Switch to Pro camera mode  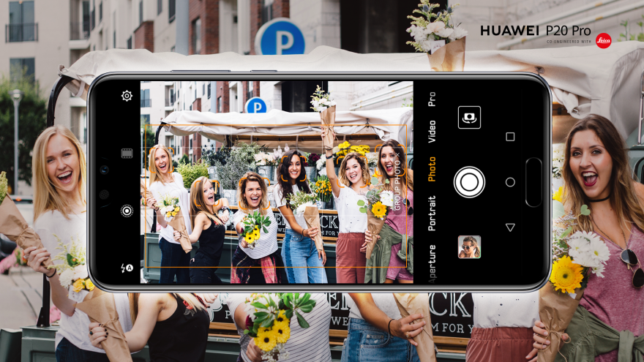(432, 98)
